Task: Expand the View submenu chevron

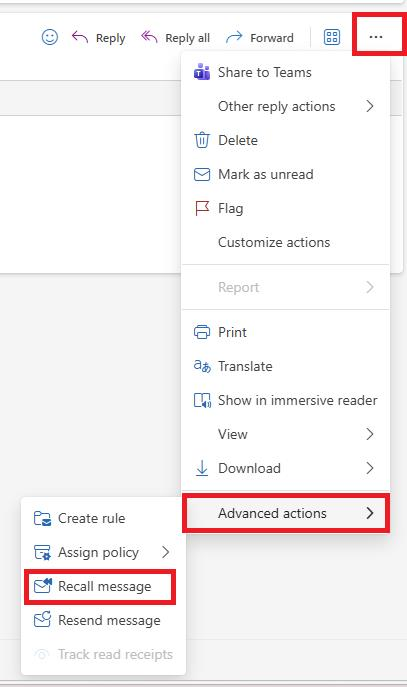Action: click(x=370, y=434)
